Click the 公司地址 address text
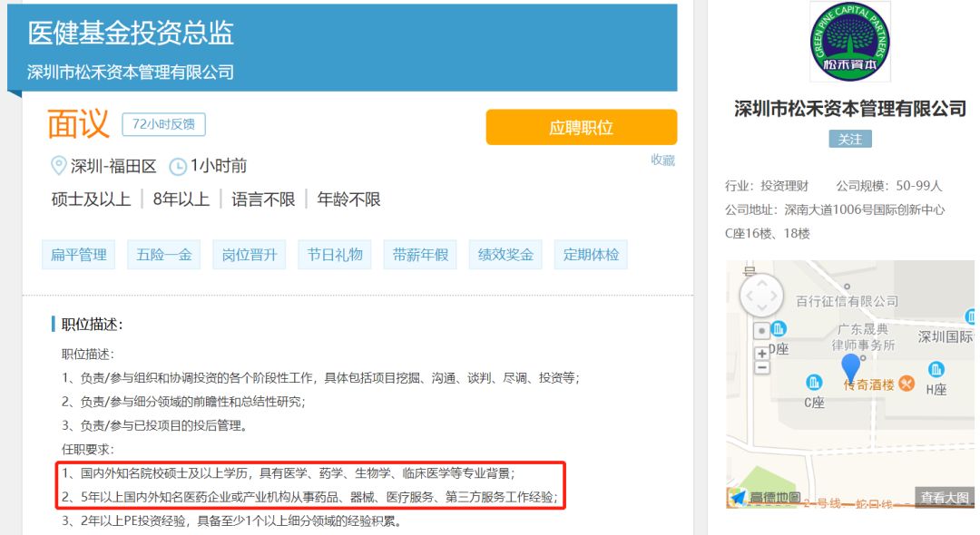 coord(835,221)
